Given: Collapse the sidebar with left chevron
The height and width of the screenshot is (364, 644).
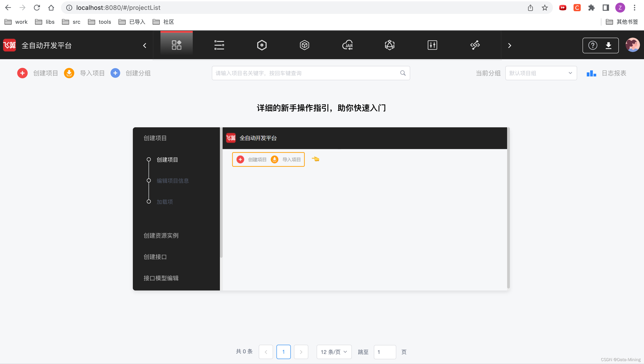Looking at the screenshot, I should 145,45.
